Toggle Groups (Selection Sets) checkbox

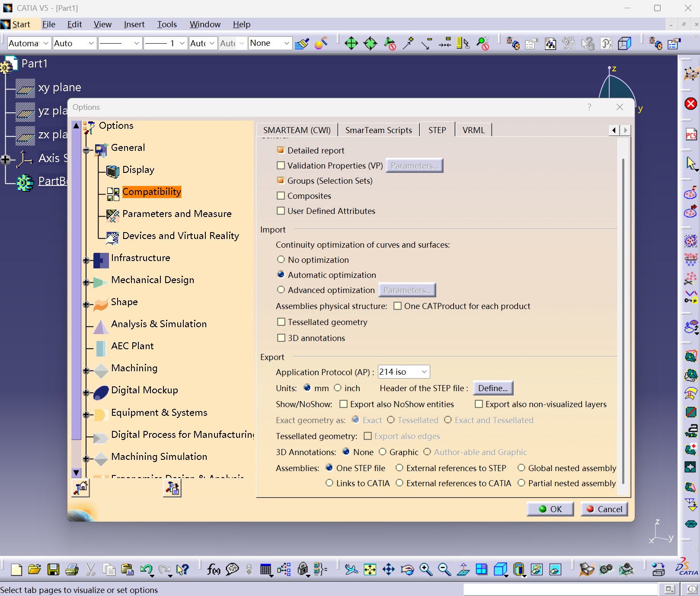tap(281, 180)
